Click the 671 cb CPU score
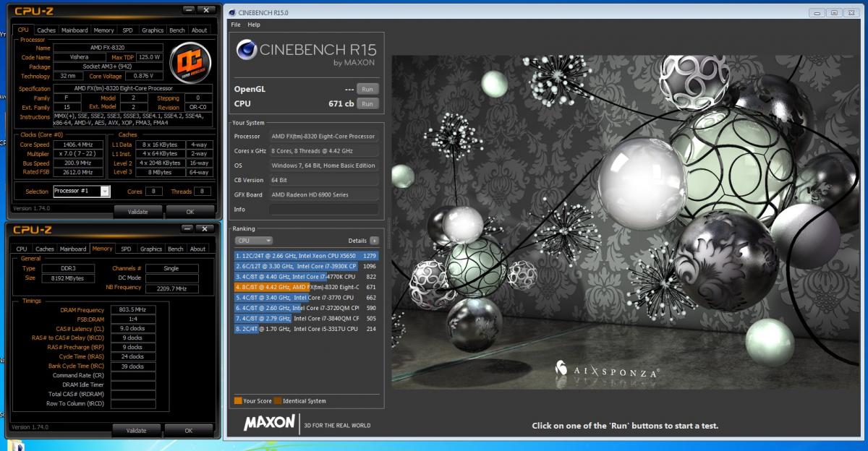The height and width of the screenshot is (451, 868). 341,104
